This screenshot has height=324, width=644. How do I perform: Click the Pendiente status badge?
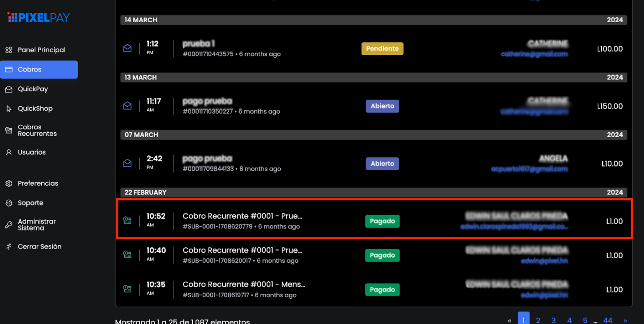[x=382, y=48]
